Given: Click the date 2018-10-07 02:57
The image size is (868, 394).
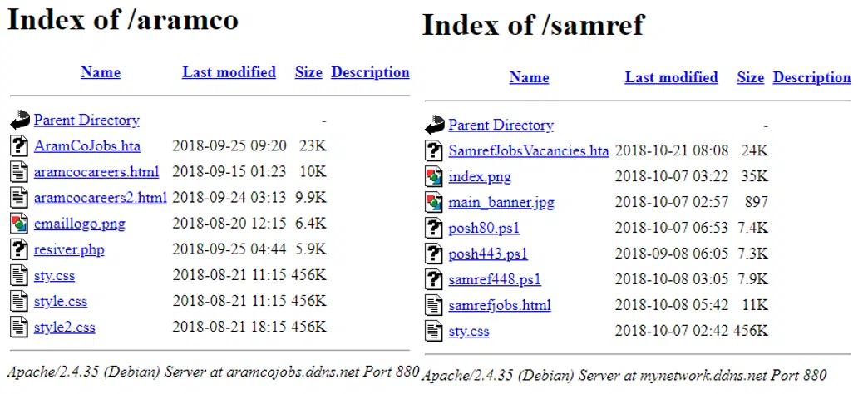Looking at the screenshot, I should (672, 203).
